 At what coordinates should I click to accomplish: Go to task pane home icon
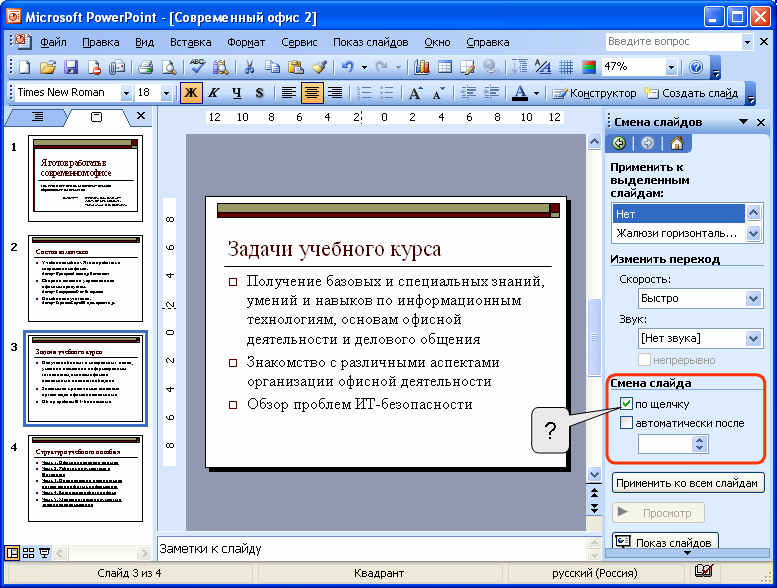tap(676, 144)
